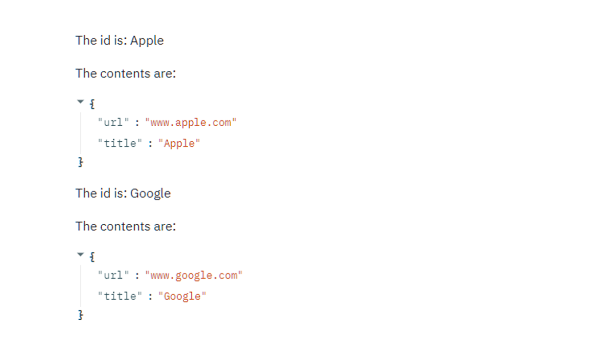Click the "www.google.com" string value

(194, 275)
